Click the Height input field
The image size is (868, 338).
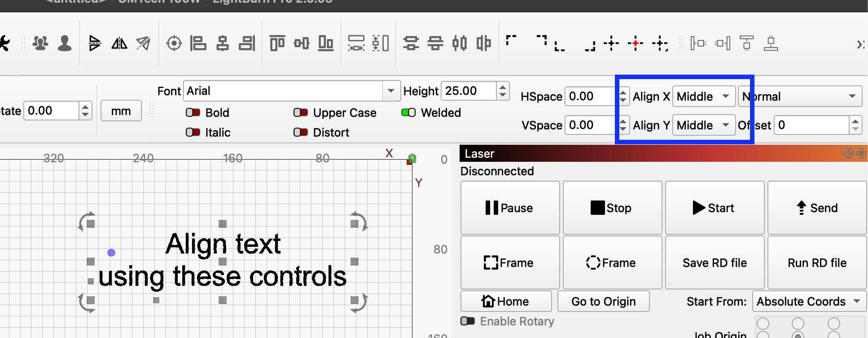click(469, 91)
